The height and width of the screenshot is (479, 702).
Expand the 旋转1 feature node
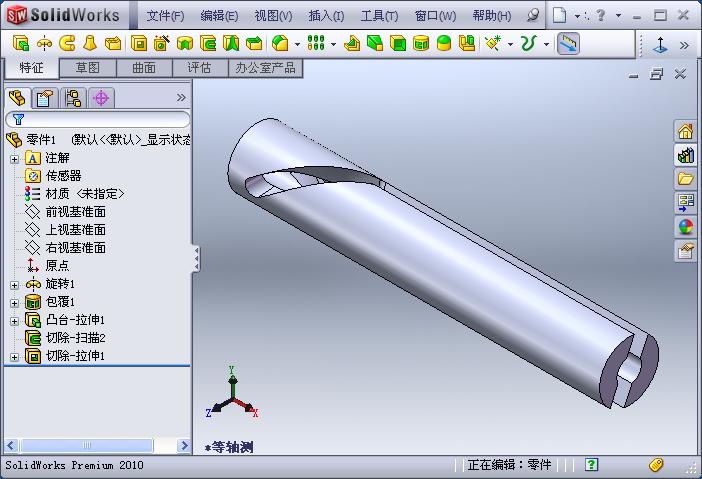click(x=14, y=285)
